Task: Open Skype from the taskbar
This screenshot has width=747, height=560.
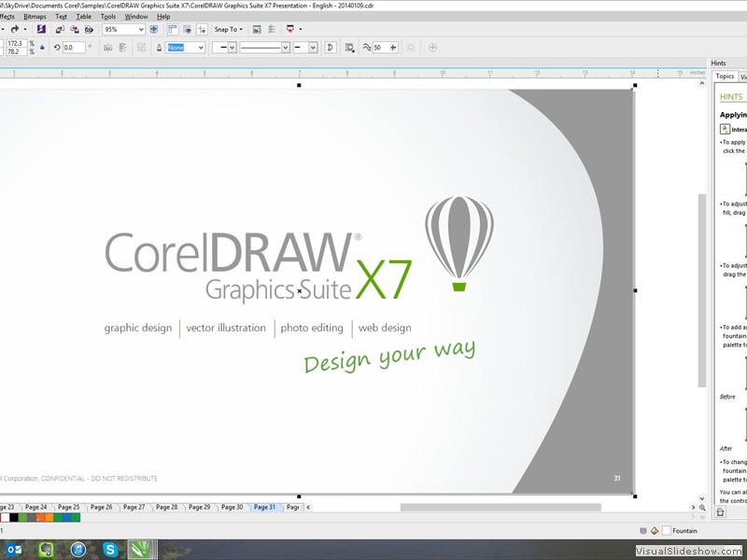Action: coord(110,550)
